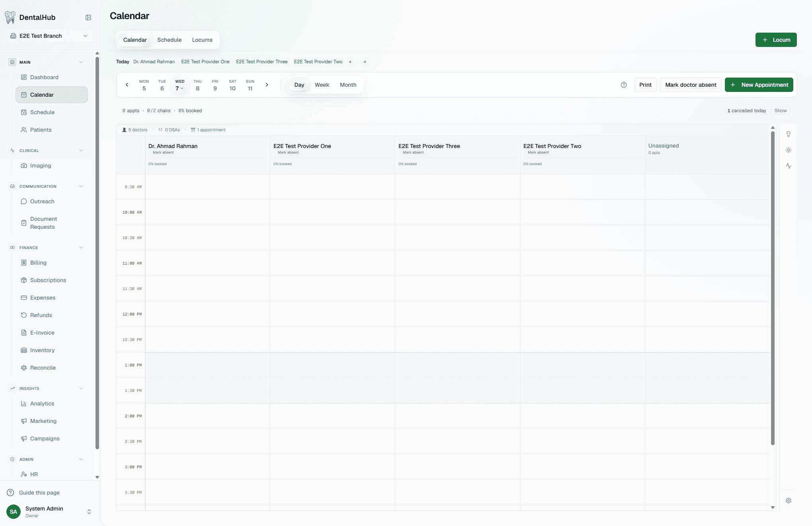
Task: Open Document Requests
Action: tap(52, 223)
